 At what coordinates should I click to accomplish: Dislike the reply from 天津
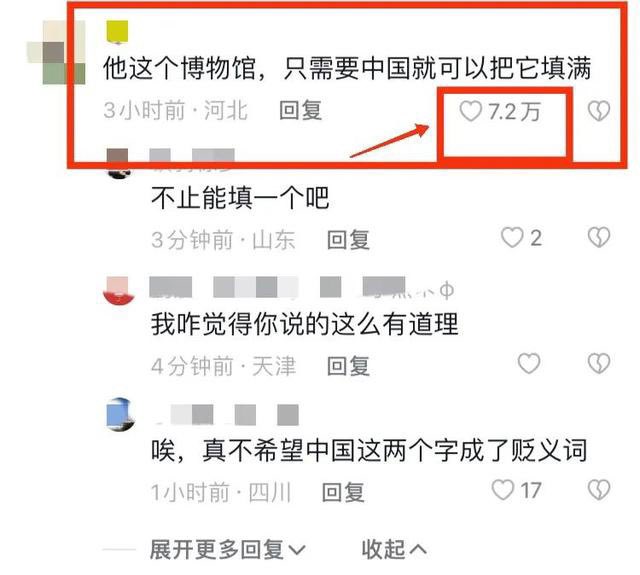[x=599, y=364]
